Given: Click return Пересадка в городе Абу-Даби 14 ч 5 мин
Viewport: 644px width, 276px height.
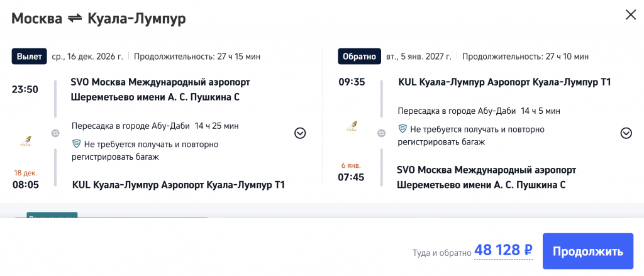Looking at the screenshot, I should point(479,111).
